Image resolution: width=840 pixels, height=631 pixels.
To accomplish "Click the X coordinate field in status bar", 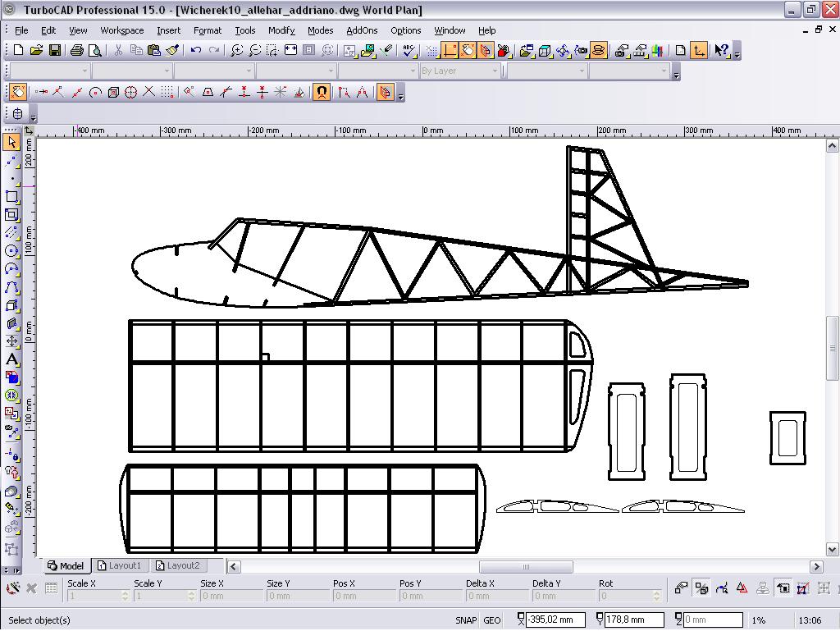I will click(x=555, y=620).
